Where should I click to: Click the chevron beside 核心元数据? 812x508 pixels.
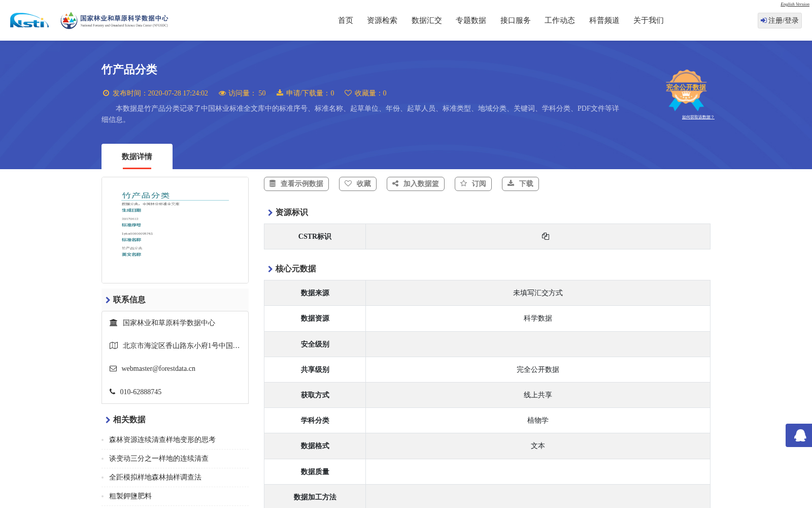(270, 269)
